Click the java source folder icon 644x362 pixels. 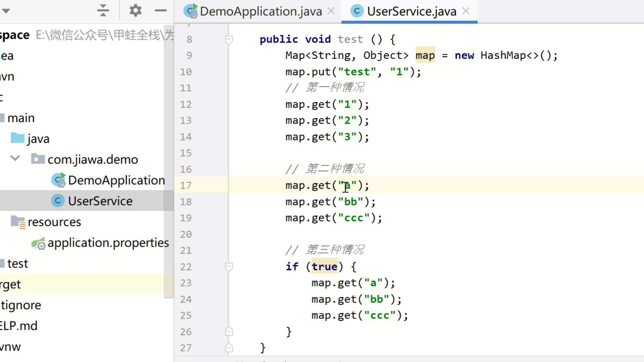(x=18, y=138)
